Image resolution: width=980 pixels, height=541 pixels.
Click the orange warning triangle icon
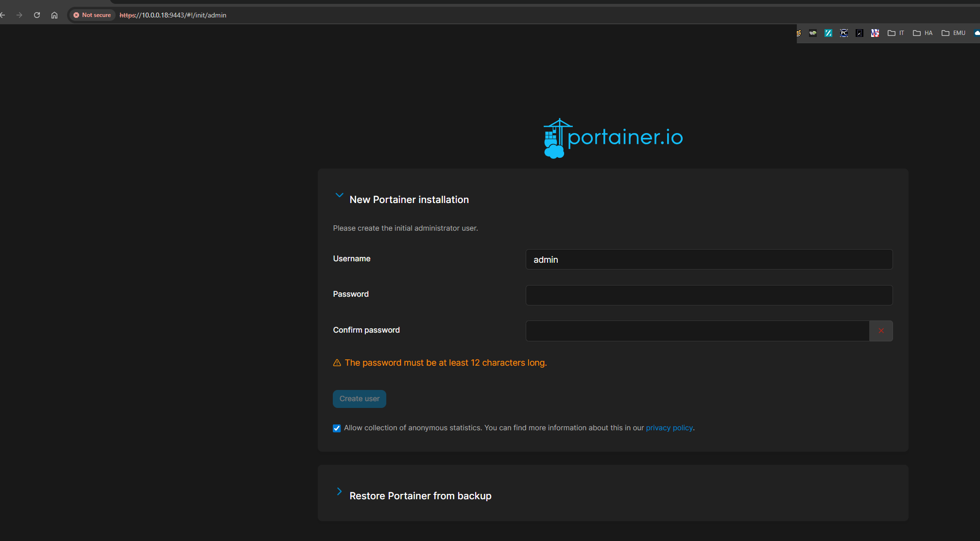[337, 363]
